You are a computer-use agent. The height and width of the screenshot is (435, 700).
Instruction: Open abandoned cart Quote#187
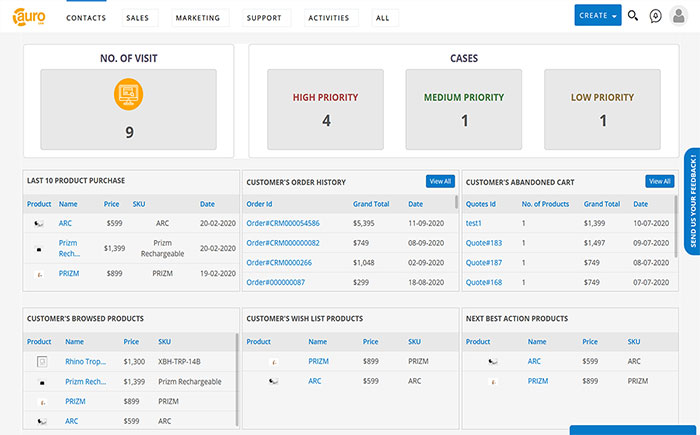(484, 263)
